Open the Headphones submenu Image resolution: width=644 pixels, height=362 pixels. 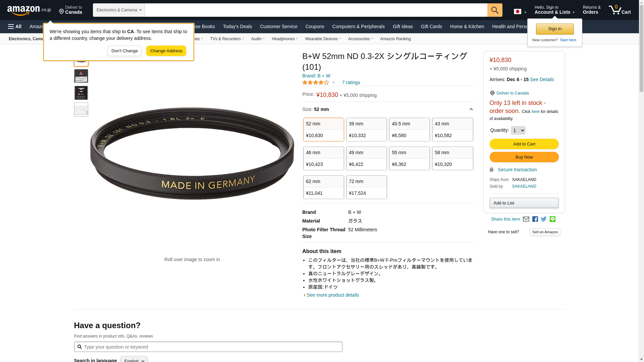click(285, 39)
